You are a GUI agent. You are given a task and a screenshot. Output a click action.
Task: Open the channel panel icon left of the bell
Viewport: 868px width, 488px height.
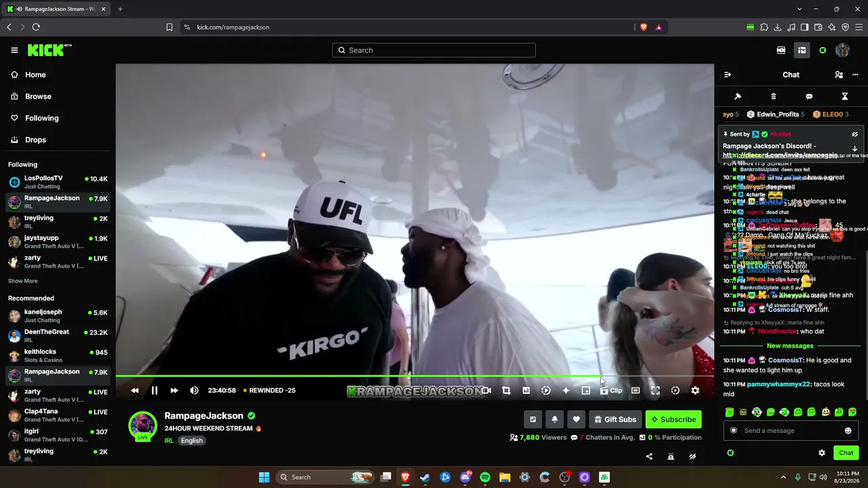532,420
